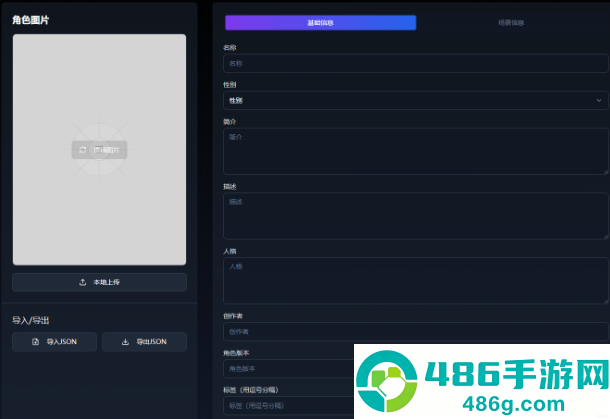Grab the resize handle of the 简介 textarea

(x=606, y=172)
